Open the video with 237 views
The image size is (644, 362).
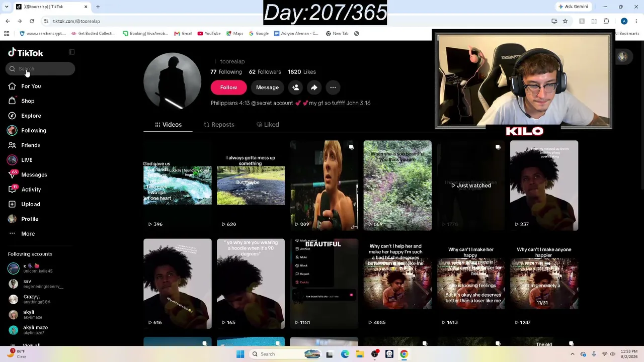[544, 186]
